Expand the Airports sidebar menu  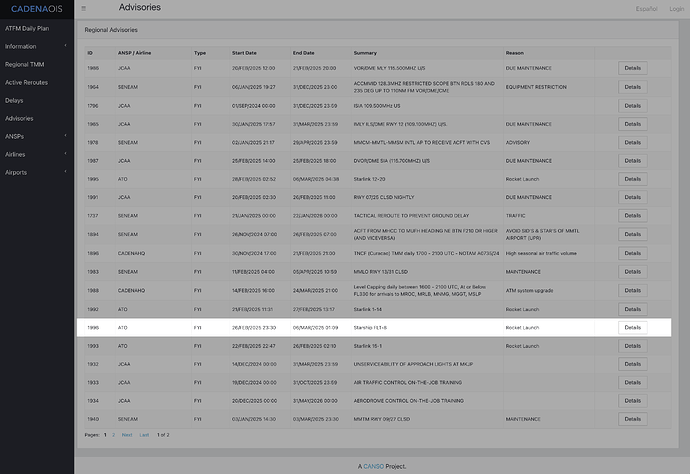37,173
